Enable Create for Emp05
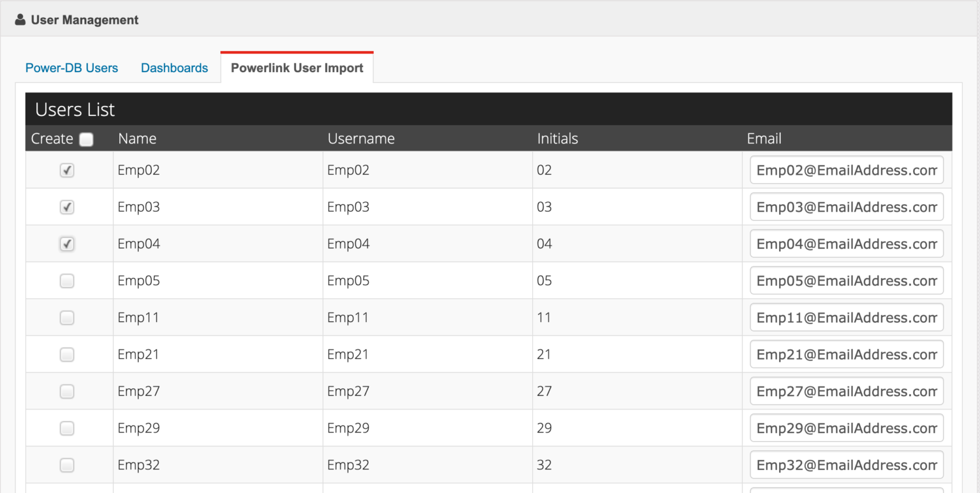 click(x=67, y=281)
